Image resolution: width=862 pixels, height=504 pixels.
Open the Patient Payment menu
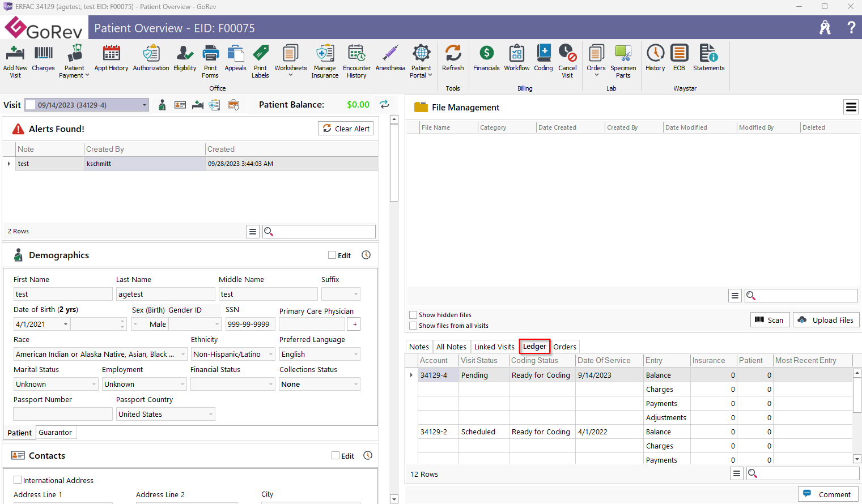74,61
